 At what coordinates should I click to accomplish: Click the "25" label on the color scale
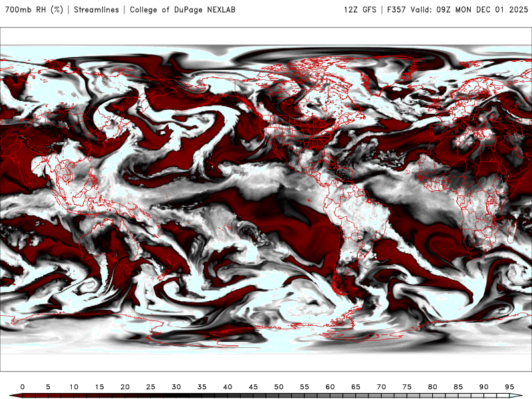pyautogui.click(x=151, y=387)
